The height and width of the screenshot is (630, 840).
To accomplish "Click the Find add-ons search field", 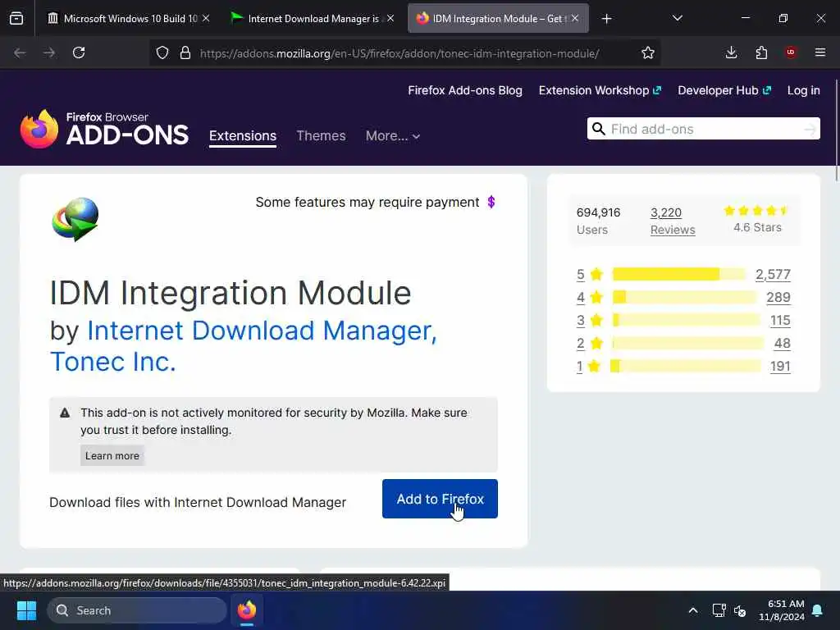I will point(703,129).
